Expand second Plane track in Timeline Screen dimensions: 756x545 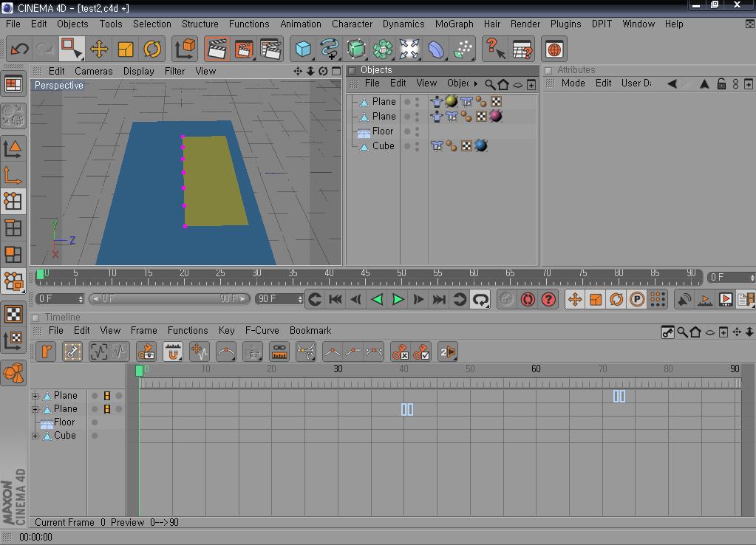pyautogui.click(x=35, y=410)
